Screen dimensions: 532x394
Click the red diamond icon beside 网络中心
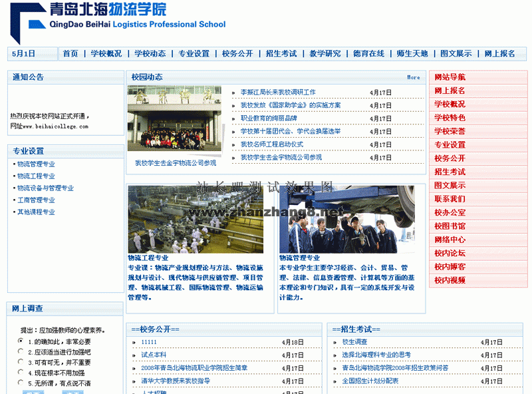coord(434,238)
